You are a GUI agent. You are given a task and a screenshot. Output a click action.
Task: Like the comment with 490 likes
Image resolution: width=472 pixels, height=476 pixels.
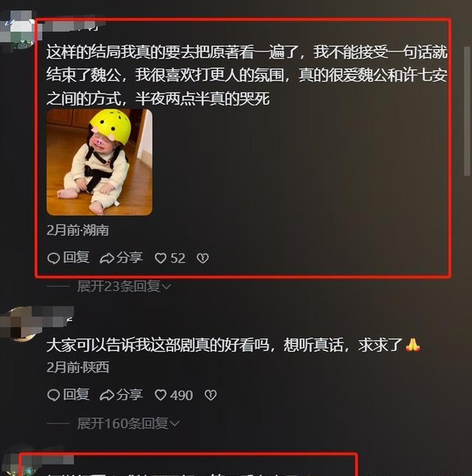[174, 395]
